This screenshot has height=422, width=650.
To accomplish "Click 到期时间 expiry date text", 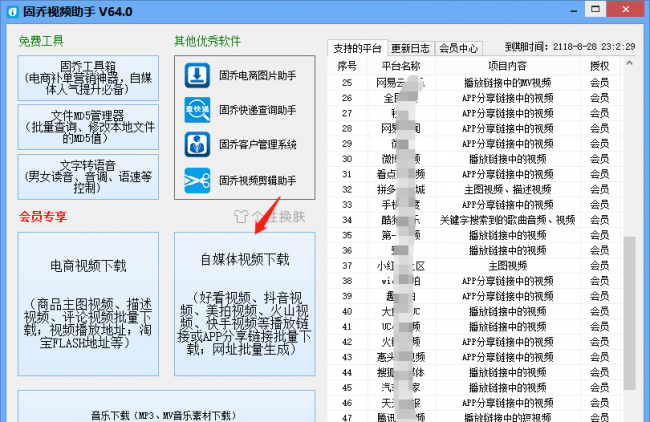I will coord(570,47).
